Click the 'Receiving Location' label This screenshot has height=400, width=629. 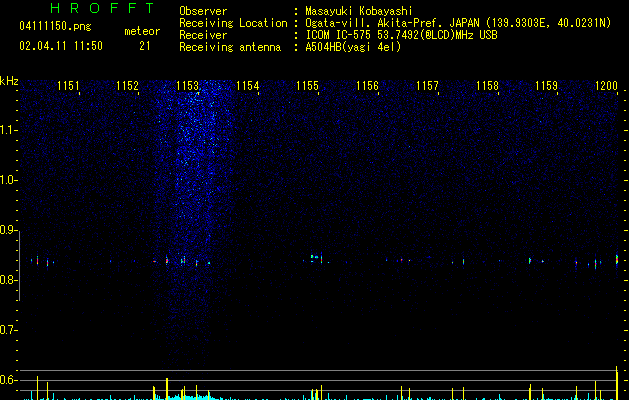click(233, 23)
